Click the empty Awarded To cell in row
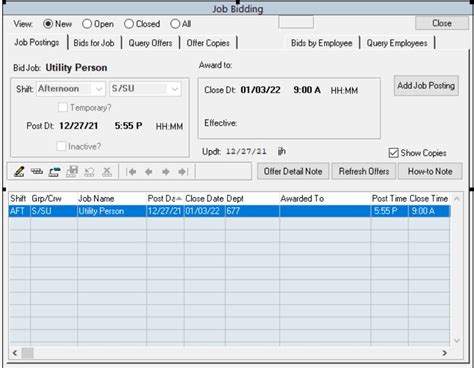 coord(325,211)
